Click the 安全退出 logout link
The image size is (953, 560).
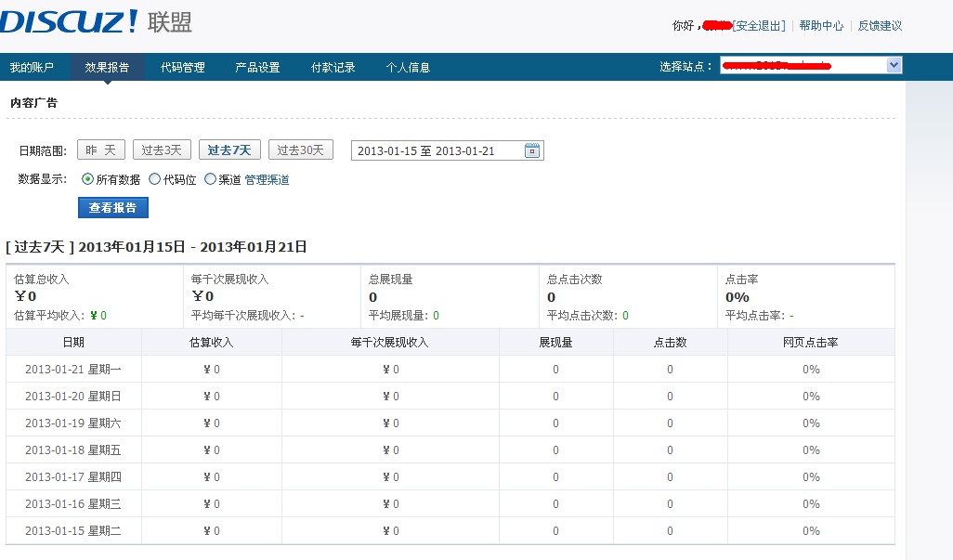pyautogui.click(x=759, y=25)
